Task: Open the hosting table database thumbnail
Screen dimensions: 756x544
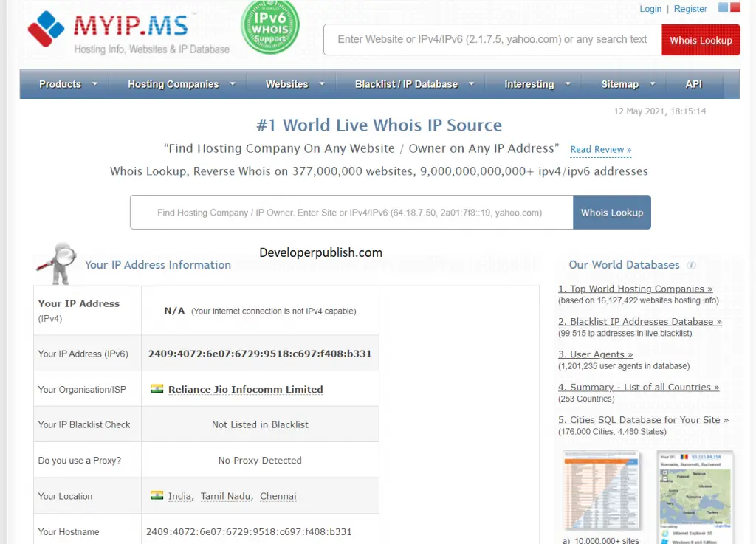Action: tap(601, 491)
